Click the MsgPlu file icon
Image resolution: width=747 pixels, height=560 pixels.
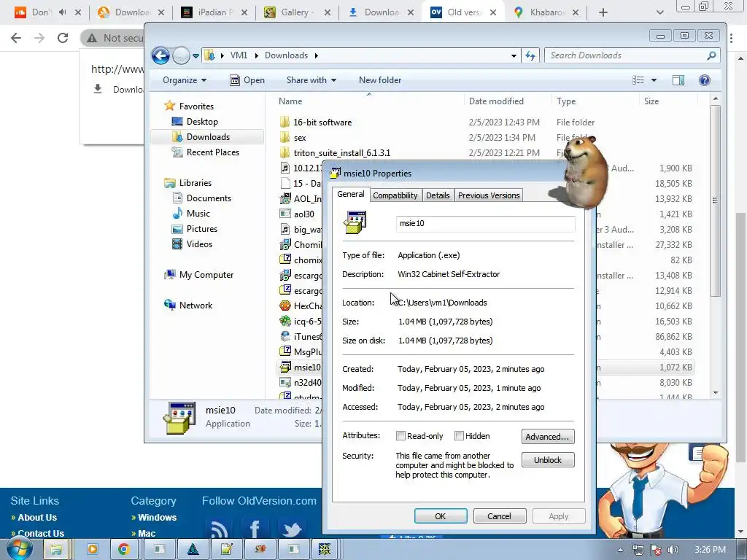285,351
